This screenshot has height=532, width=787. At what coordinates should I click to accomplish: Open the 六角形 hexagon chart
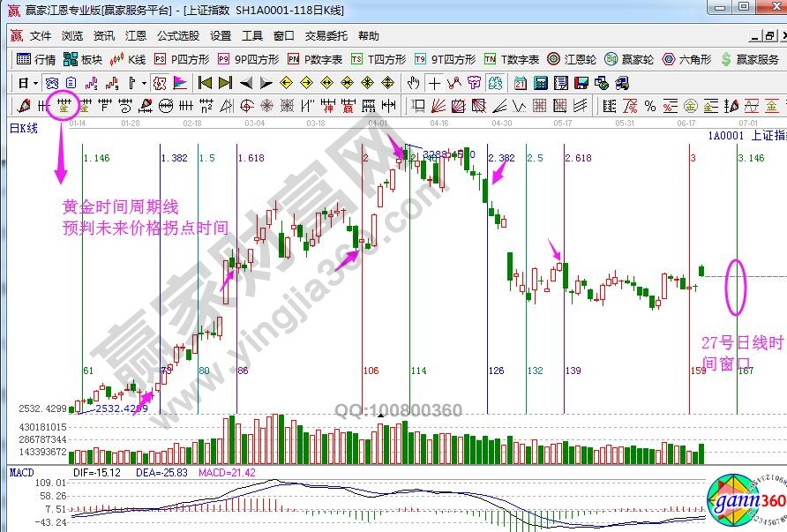coord(686,59)
